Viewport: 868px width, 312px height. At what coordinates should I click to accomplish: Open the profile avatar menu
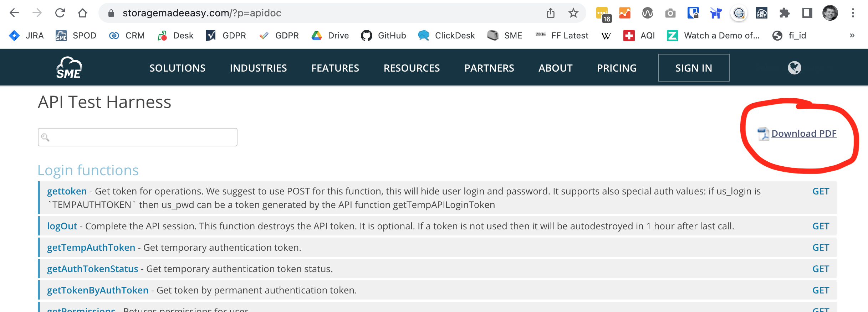coord(830,13)
